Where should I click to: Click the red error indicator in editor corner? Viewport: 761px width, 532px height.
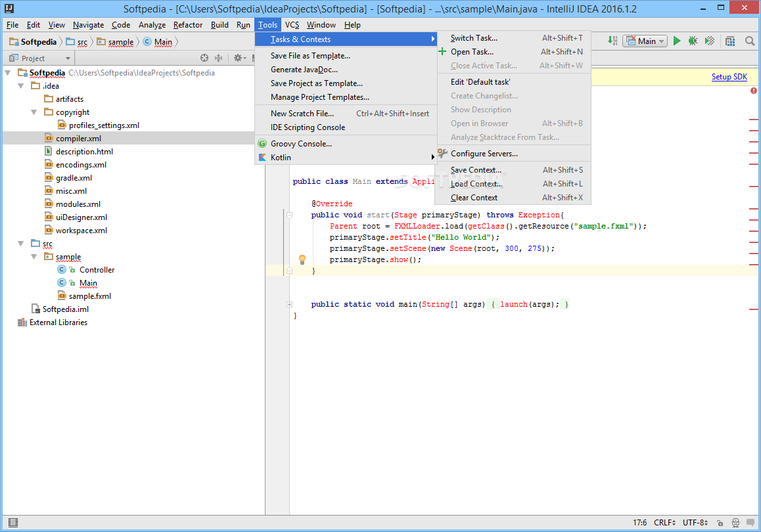(753, 91)
